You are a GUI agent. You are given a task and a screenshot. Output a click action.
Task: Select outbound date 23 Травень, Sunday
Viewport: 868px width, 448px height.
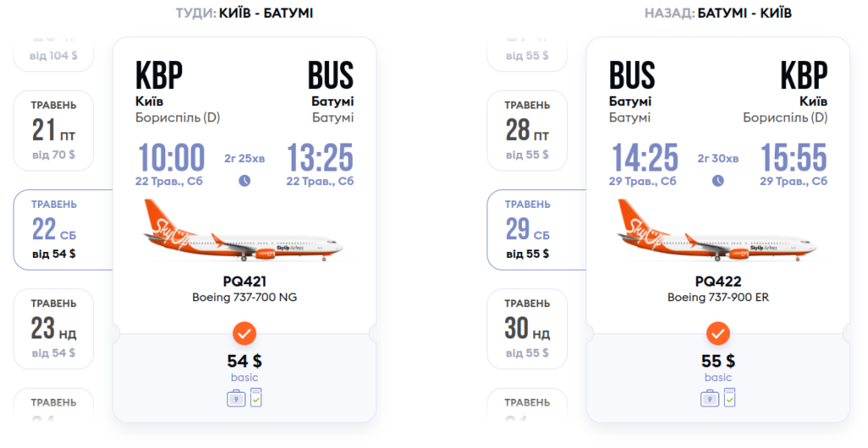(x=53, y=328)
